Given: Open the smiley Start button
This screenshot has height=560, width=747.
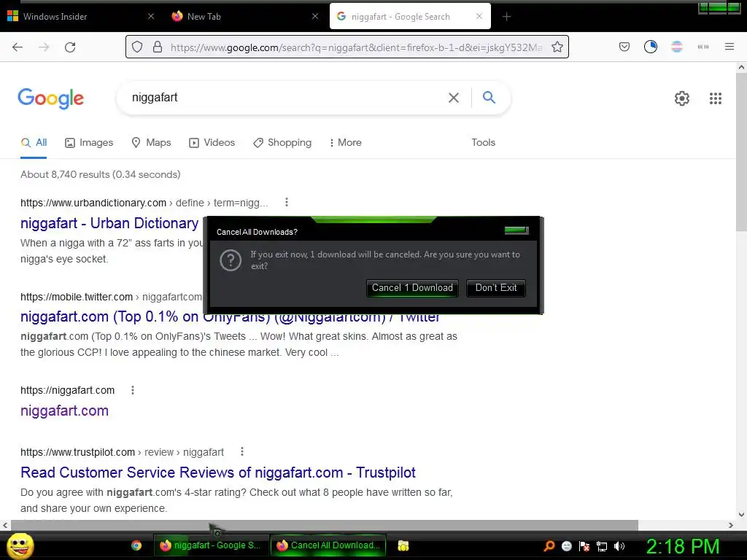Looking at the screenshot, I should [20, 545].
